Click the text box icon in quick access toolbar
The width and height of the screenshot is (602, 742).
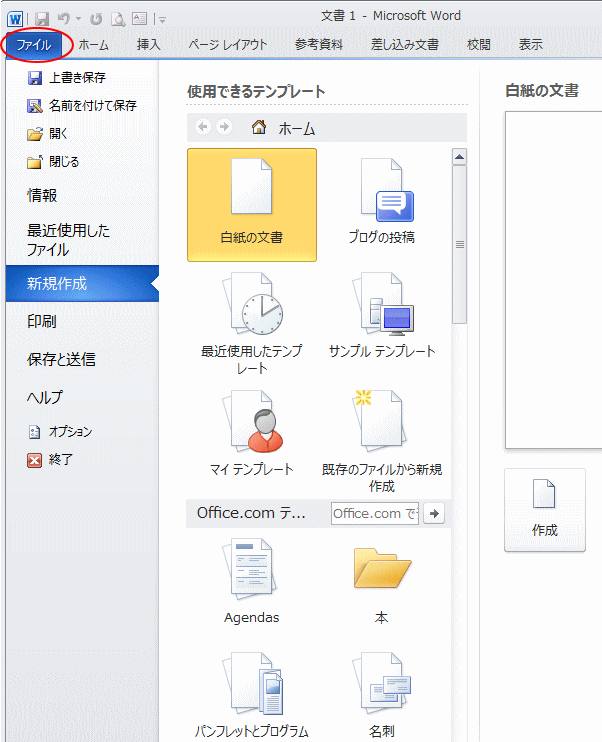pyautogui.click(x=139, y=19)
